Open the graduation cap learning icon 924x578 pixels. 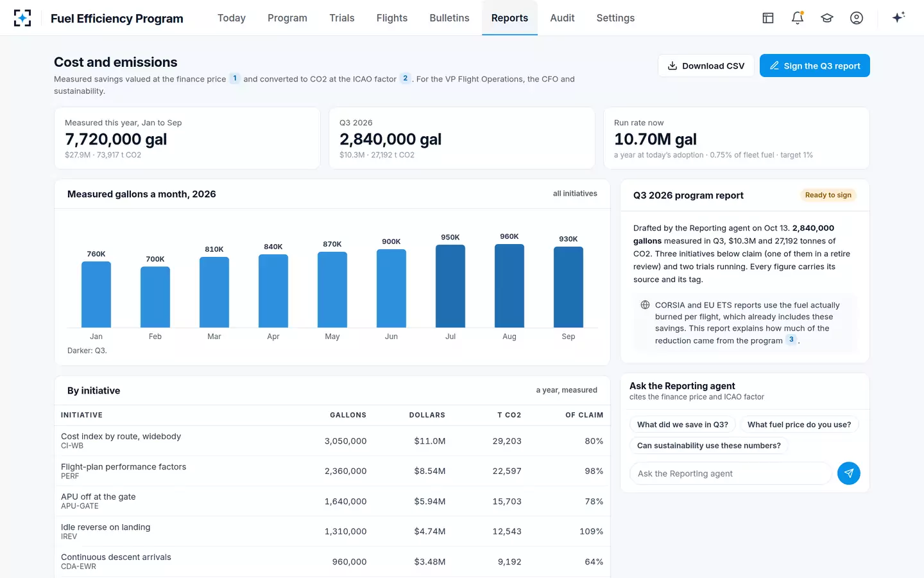coord(827,18)
